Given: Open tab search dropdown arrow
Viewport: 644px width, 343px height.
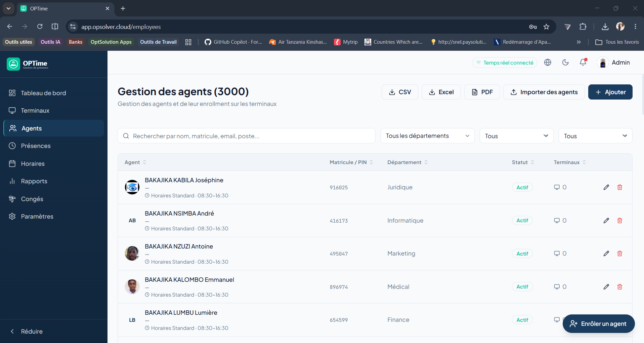Looking at the screenshot, I should pos(8,8).
